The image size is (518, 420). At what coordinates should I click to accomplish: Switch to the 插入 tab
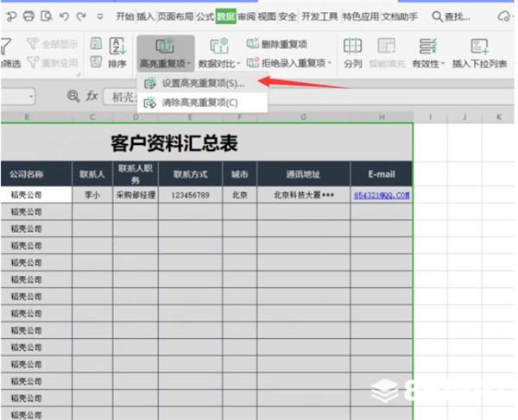pos(145,16)
